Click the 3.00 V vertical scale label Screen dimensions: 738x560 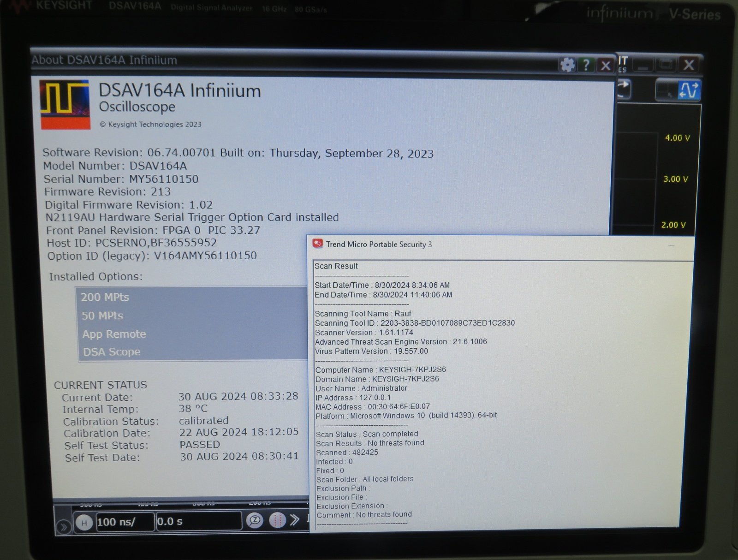675,179
